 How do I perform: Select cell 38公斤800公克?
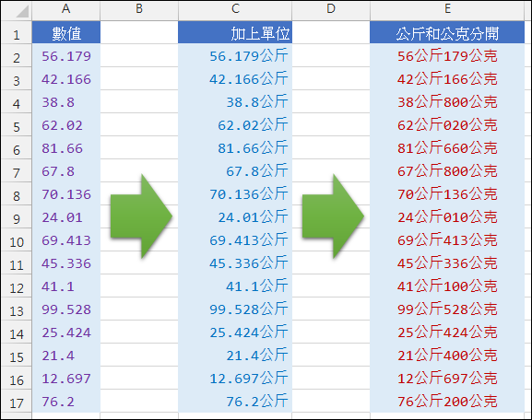(x=447, y=101)
